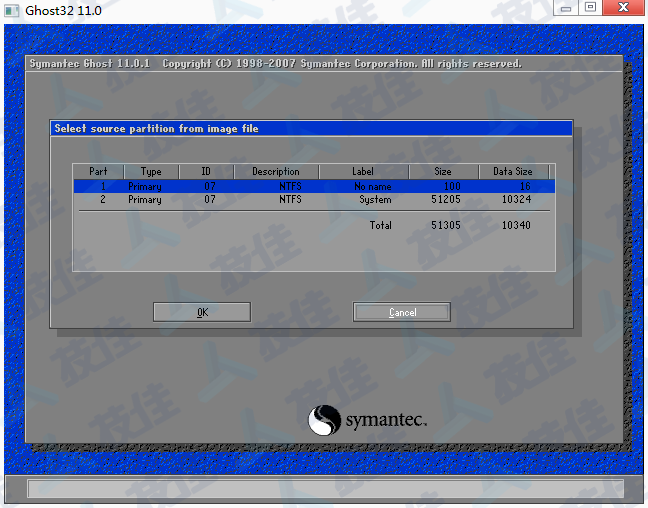Click the Label column header

tap(363, 172)
